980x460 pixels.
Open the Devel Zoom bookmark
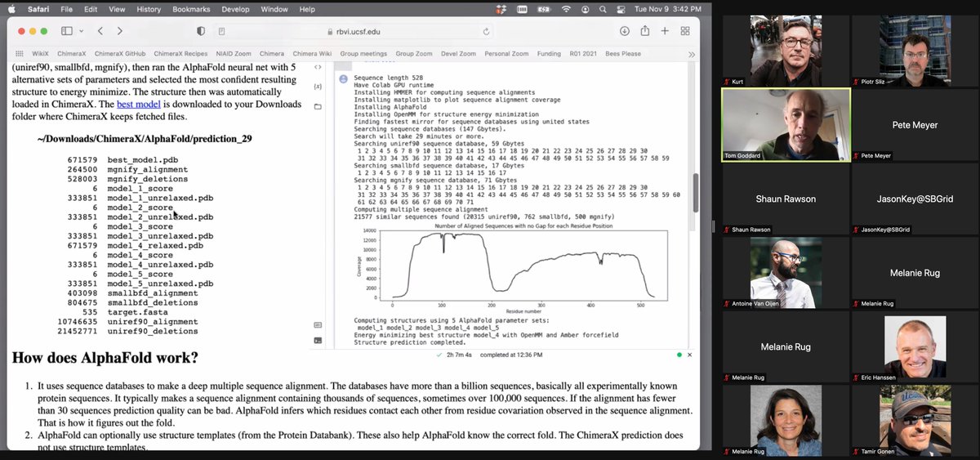click(x=459, y=54)
